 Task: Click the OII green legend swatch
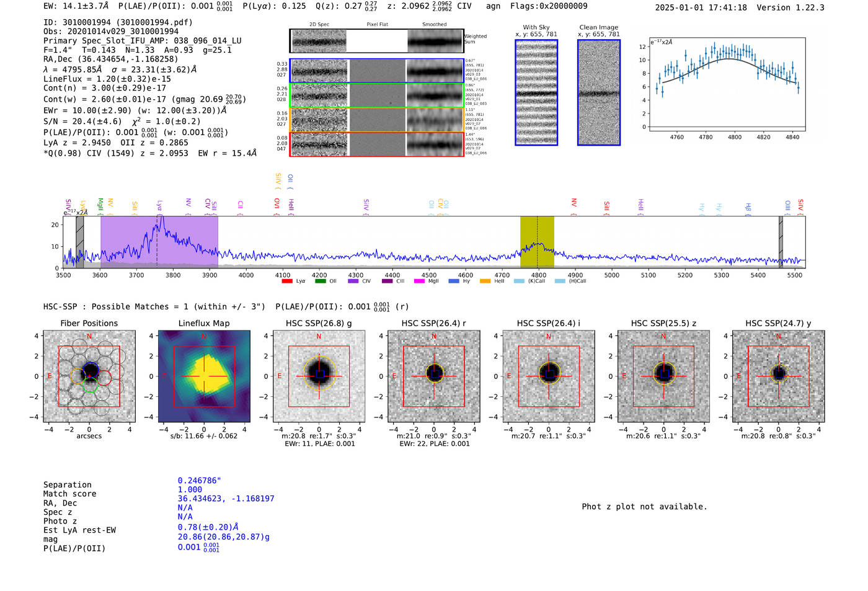pyautogui.click(x=320, y=282)
